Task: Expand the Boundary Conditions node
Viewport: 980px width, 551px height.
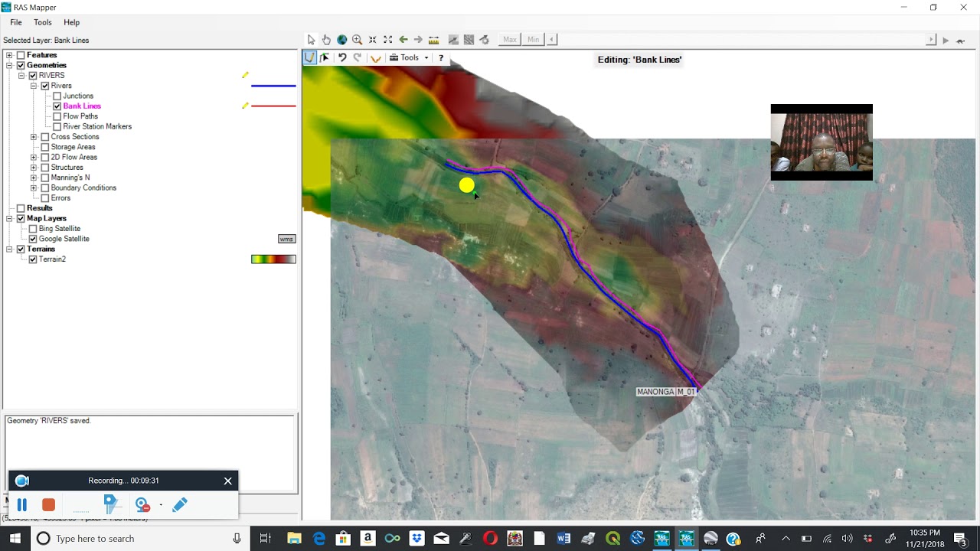Action: [x=34, y=187]
